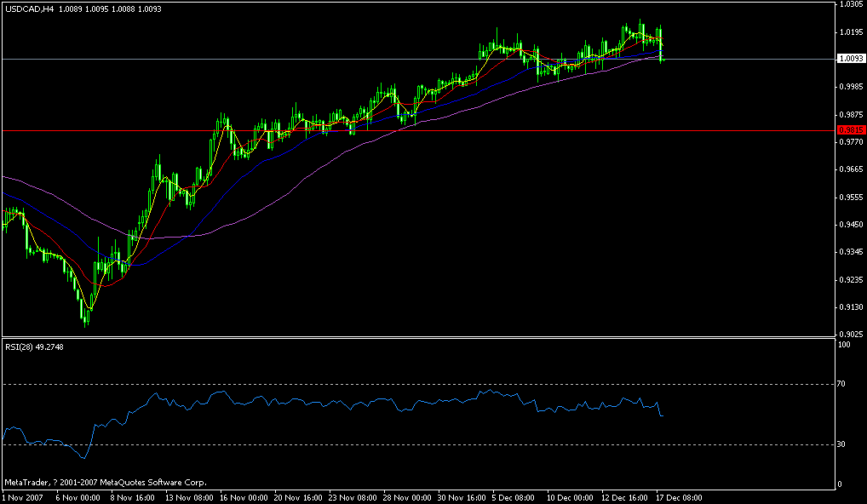Screen dimensions: 867x504
Task: Click the RSI scale value 100
Action: 845,344
